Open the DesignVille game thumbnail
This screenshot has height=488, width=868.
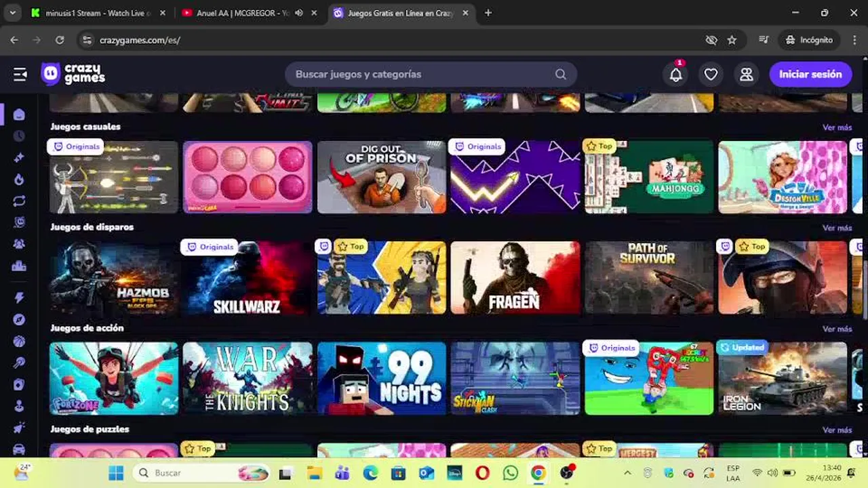coord(783,177)
